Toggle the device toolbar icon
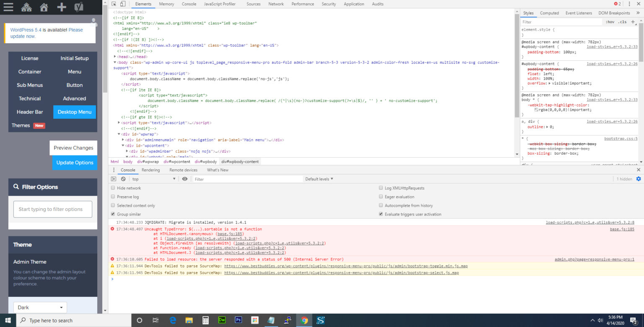The height and width of the screenshot is (327, 644). click(122, 4)
